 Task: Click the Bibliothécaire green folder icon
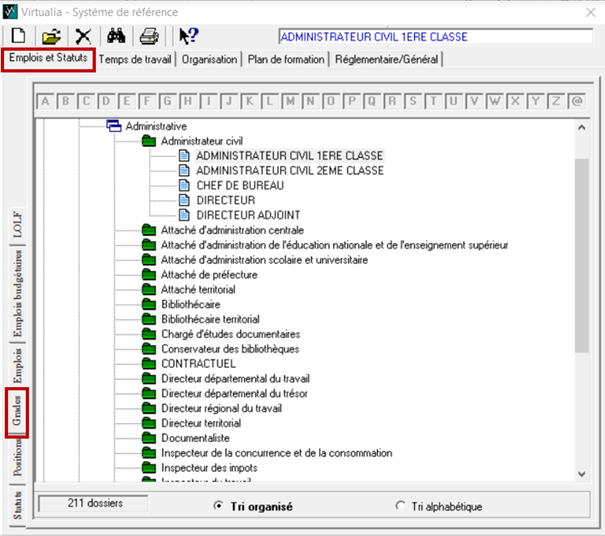[x=150, y=304]
